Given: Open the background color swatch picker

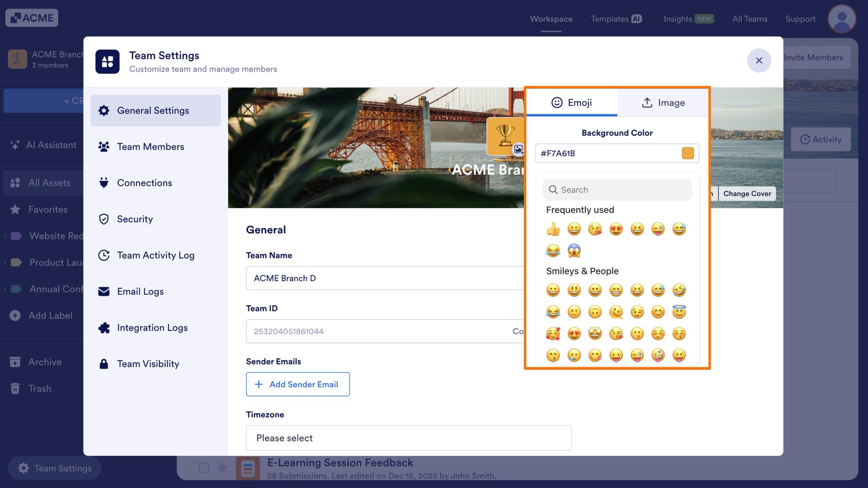Looking at the screenshot, I should click(687, 153).
